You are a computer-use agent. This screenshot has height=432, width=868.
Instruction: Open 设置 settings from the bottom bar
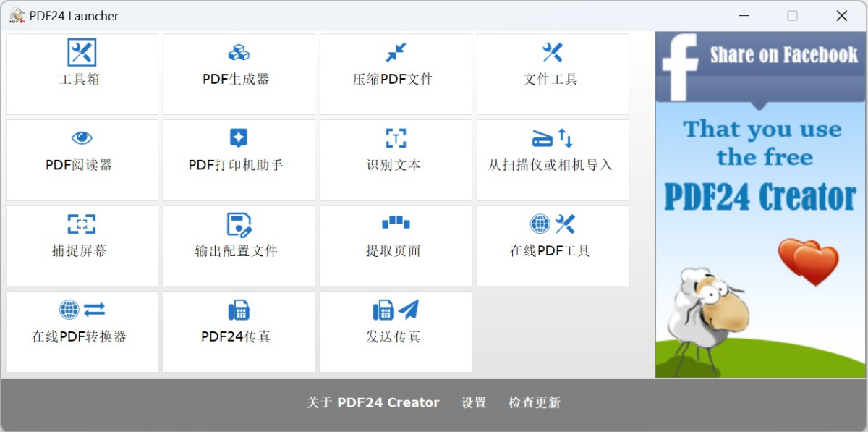[474, 402]
